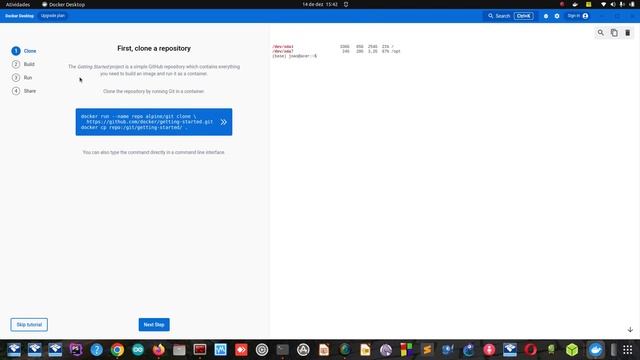This screenshot has height=360, width=640.
Task: Open the Upgrade plan link
Action: (53, 16)
